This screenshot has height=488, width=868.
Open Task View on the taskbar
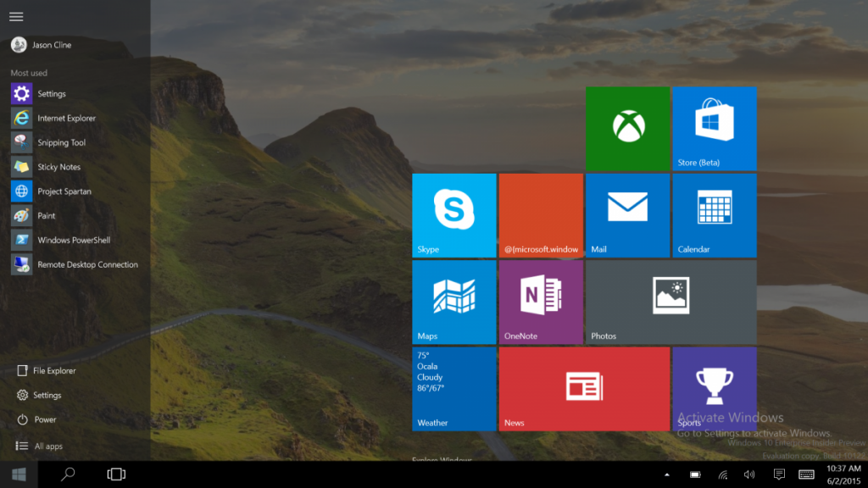click(116, 474)
